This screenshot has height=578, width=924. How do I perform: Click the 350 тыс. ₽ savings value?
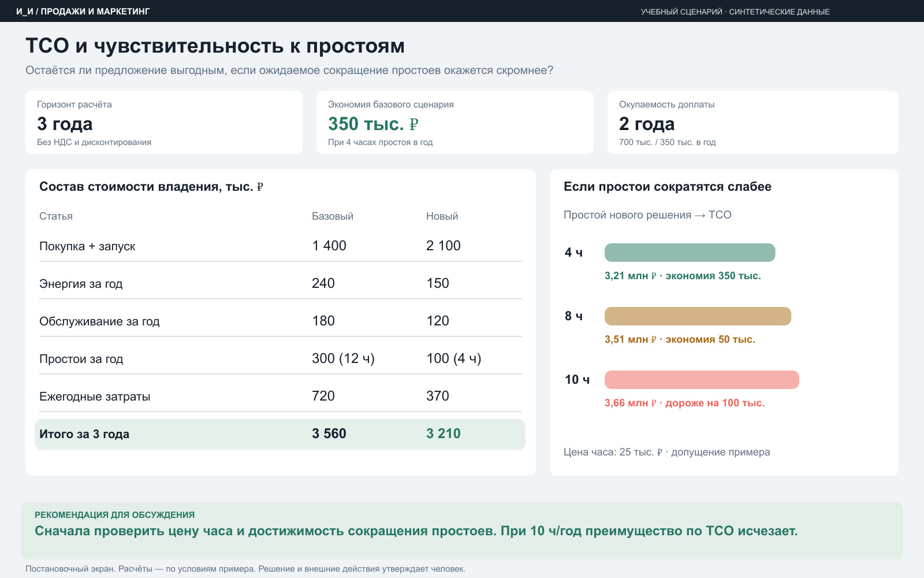[x=373, y=124]
